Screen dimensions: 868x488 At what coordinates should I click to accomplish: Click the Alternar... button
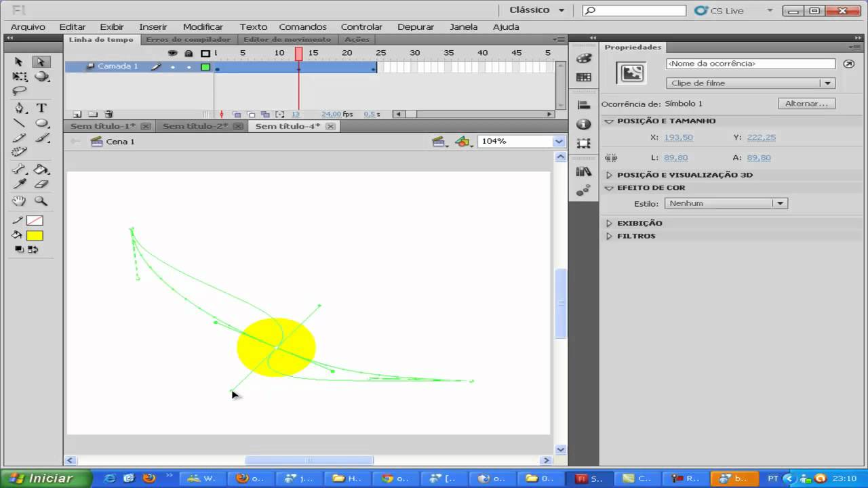click(806, 104)
